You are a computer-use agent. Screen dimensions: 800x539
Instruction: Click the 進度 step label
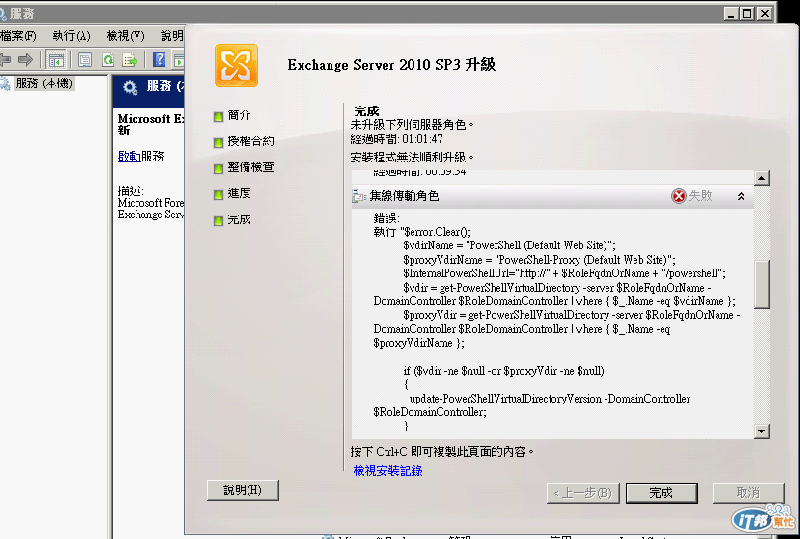click(x=239, y=193)
